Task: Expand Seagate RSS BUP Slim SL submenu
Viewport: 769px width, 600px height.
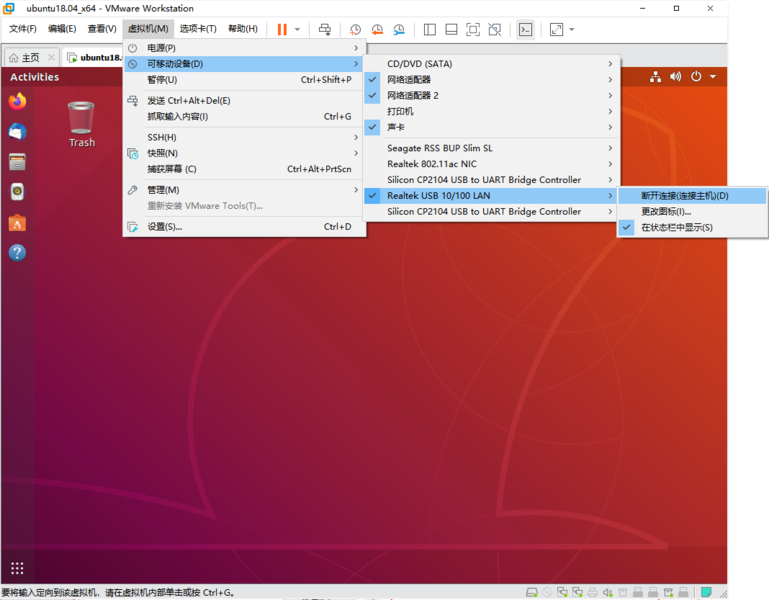Action: (491, 148)
